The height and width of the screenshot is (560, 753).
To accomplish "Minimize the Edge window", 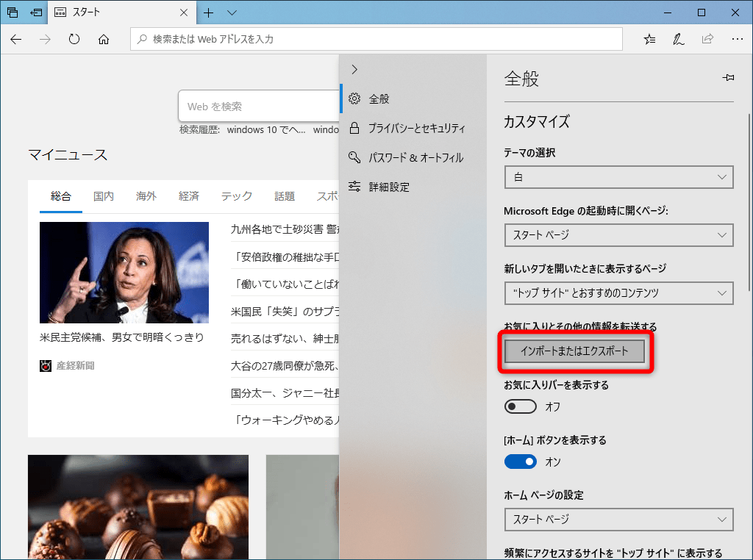I will [668, 12].
